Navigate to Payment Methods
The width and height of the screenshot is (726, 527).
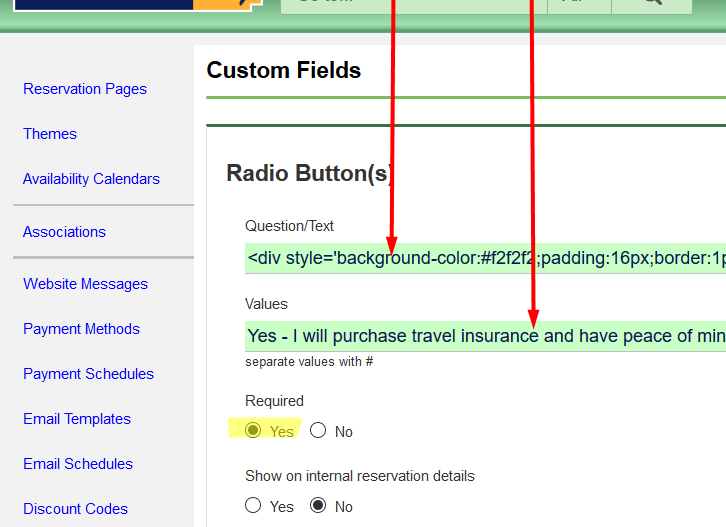coord(81,329)
